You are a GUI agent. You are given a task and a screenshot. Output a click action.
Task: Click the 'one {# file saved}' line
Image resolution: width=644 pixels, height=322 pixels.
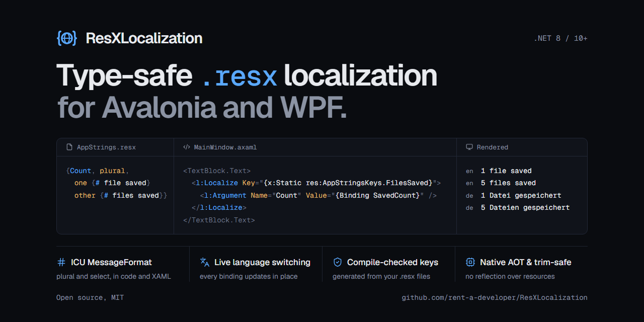(x=112, y=183)
